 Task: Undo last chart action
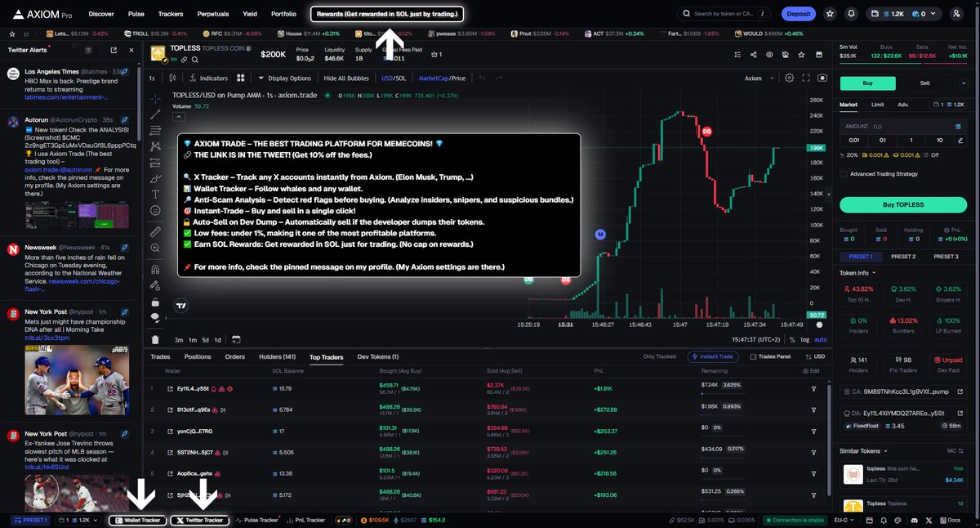[x=482, y=78]
